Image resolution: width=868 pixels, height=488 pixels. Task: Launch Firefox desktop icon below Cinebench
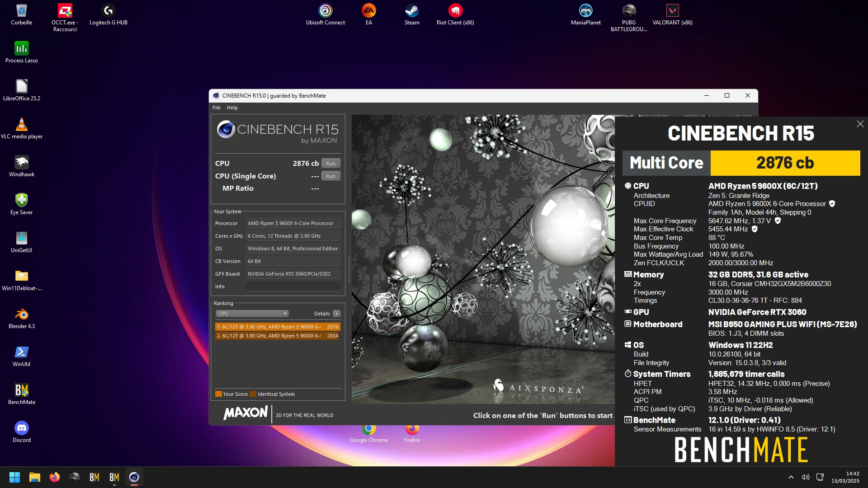click(412, 433)
